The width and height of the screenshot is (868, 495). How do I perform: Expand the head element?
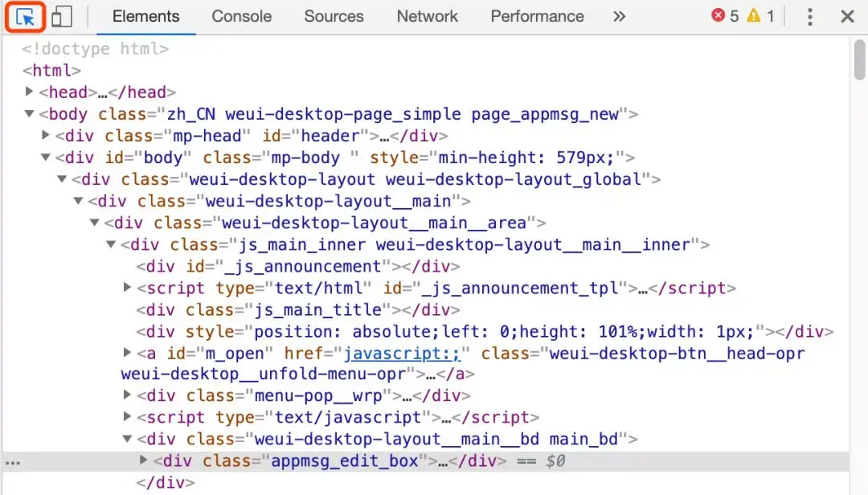30,92
